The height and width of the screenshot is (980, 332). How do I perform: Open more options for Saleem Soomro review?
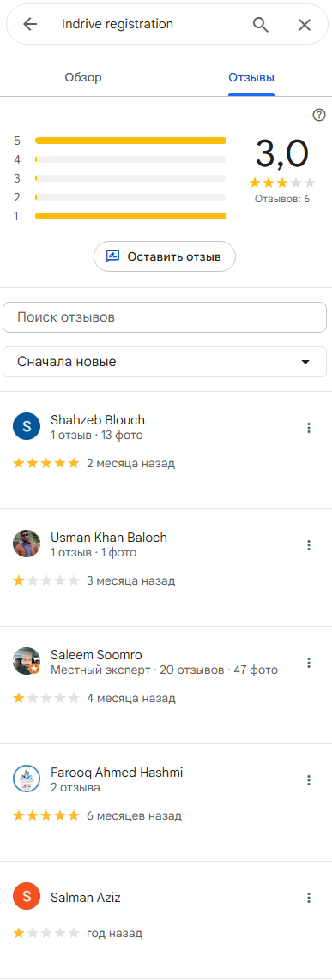click(x=308, y=663)
